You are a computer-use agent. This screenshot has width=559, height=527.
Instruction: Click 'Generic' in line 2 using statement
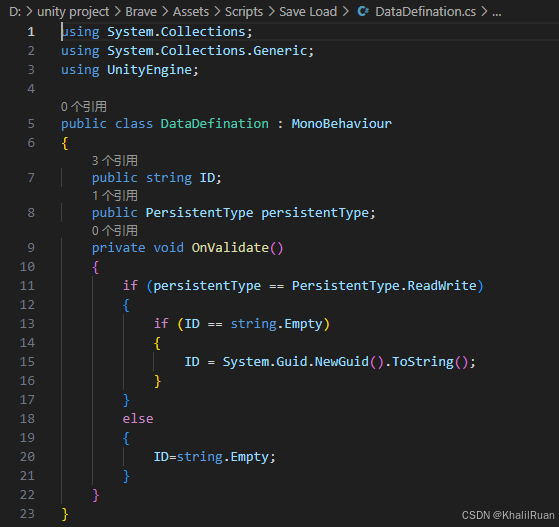[x=280, y=51]
